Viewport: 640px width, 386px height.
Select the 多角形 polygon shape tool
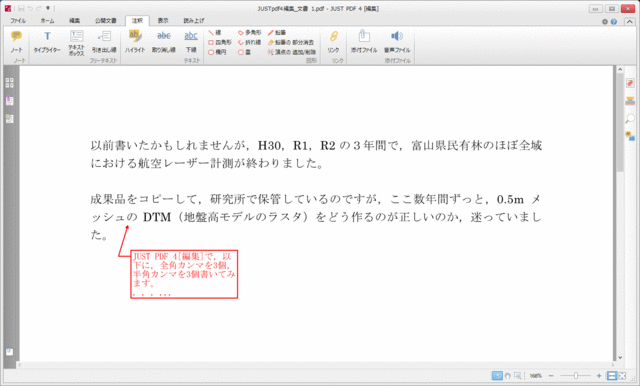(249, 33)
